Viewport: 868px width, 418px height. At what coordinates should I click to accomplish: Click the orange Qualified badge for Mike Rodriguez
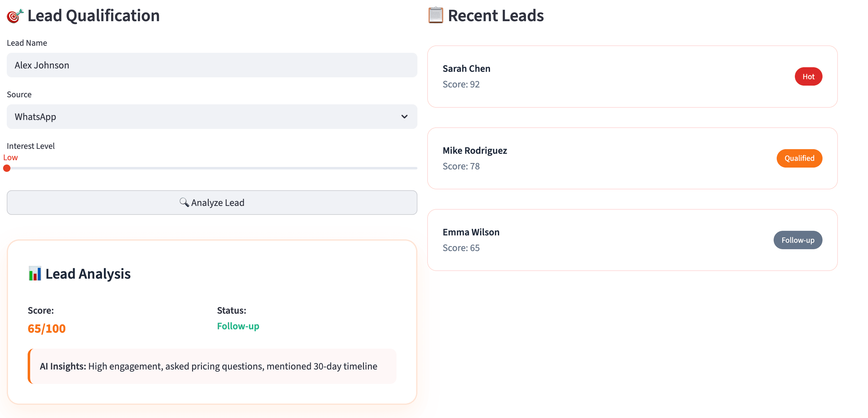click(799, 158)
